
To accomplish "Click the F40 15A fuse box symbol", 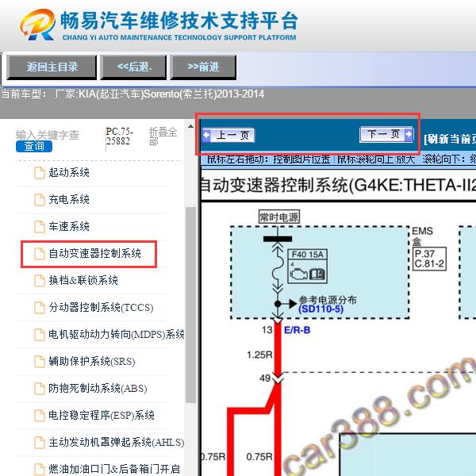I will pyautogui.click(x=308, y=267).
